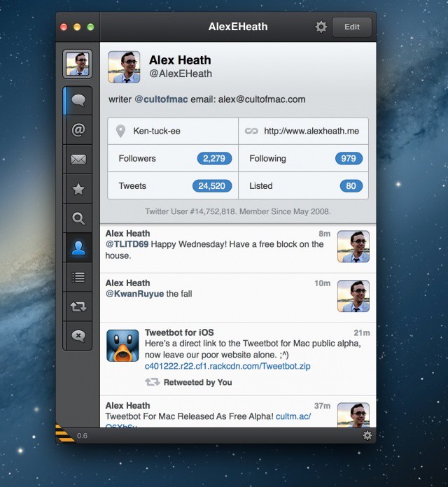Open the Lists tab in sidebar

click(78, 277)
